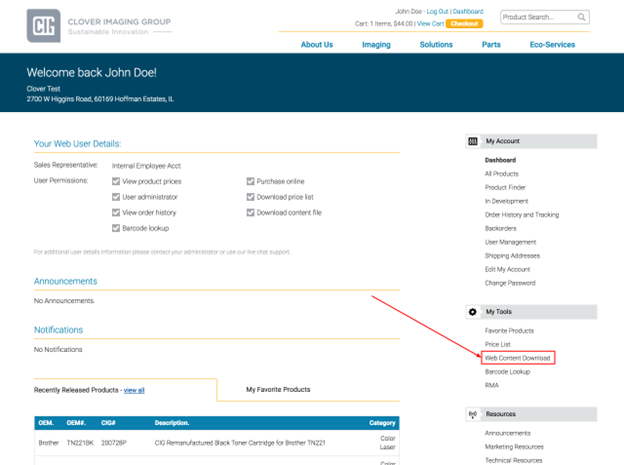Click the My Account panel icon
The image size is (624, 465).
point(473,142)
